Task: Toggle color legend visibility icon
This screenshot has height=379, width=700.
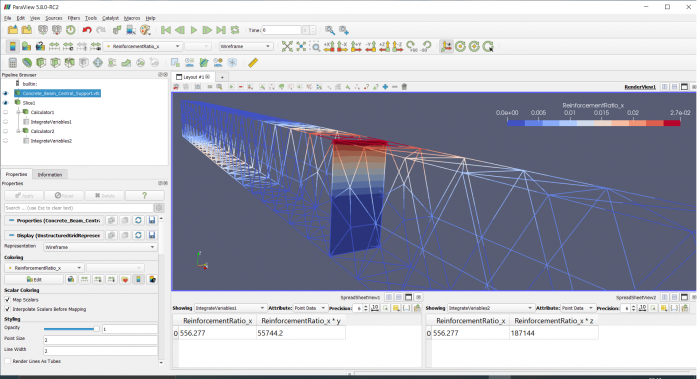Action: click(x=12, y=46)
